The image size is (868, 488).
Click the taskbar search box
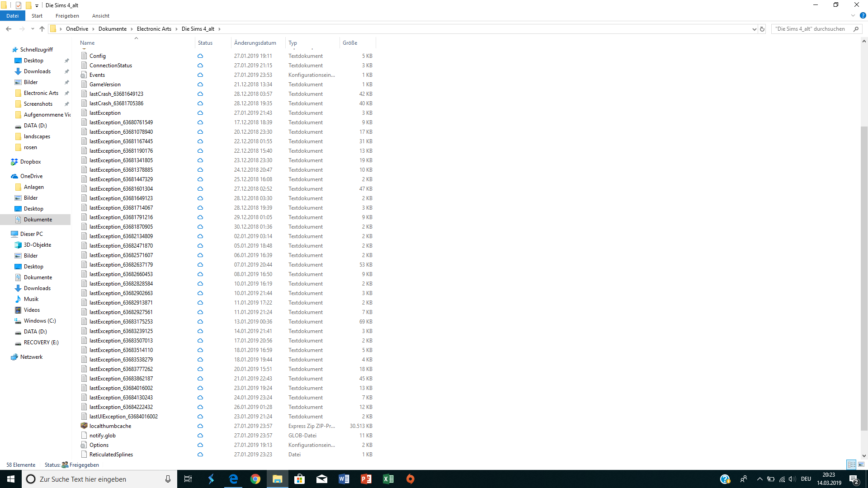point(99,479)
